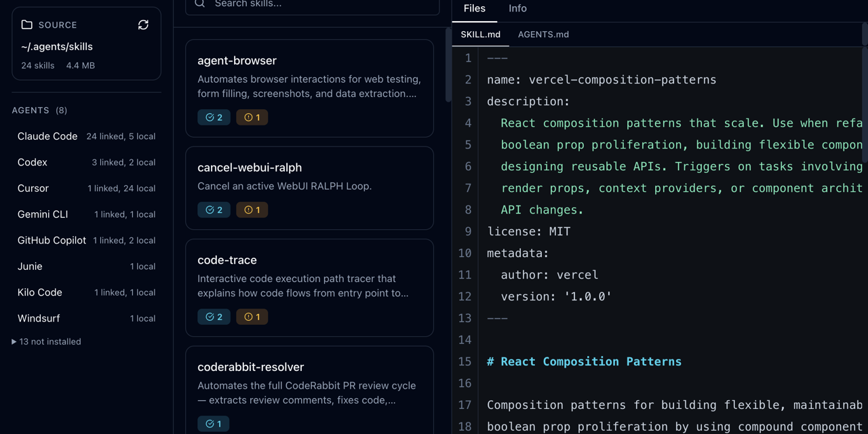Switch to the Files tab
868x434 pixels.
tap(475, 8)
